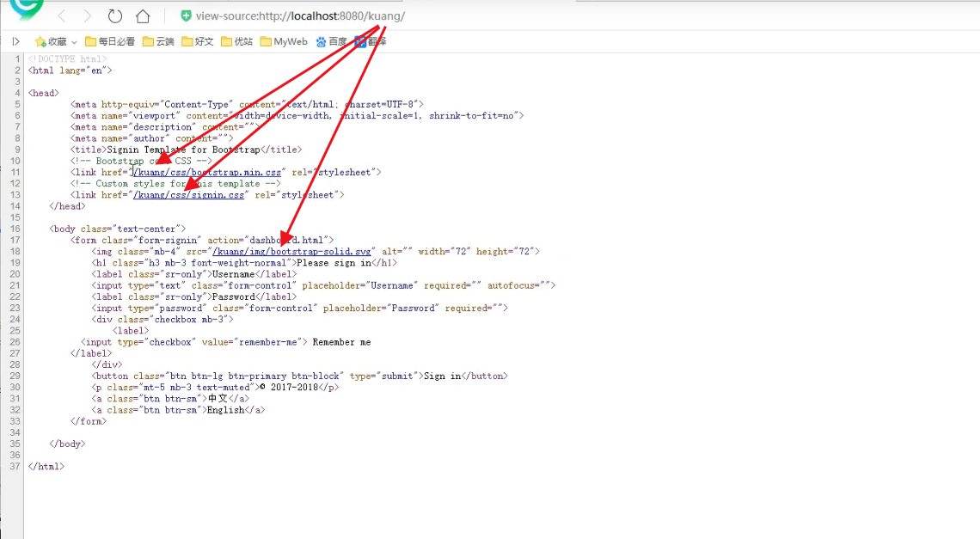980x539 pixels.
Task: Click the title text 'Signin Template for Bootstrap'
Action: (x=183, y=150)
